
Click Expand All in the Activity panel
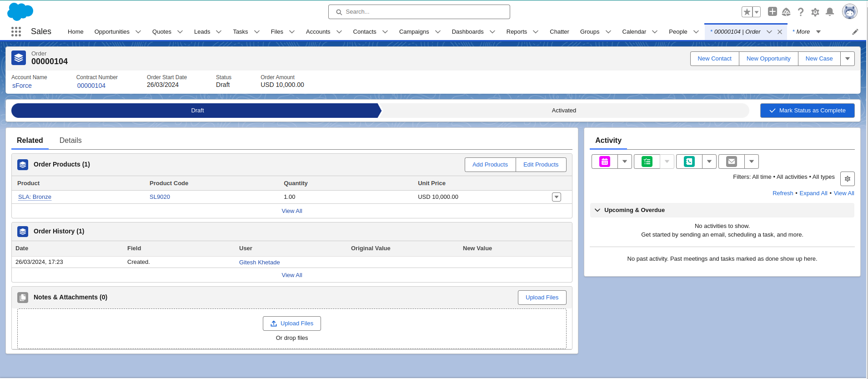[813, 193]
